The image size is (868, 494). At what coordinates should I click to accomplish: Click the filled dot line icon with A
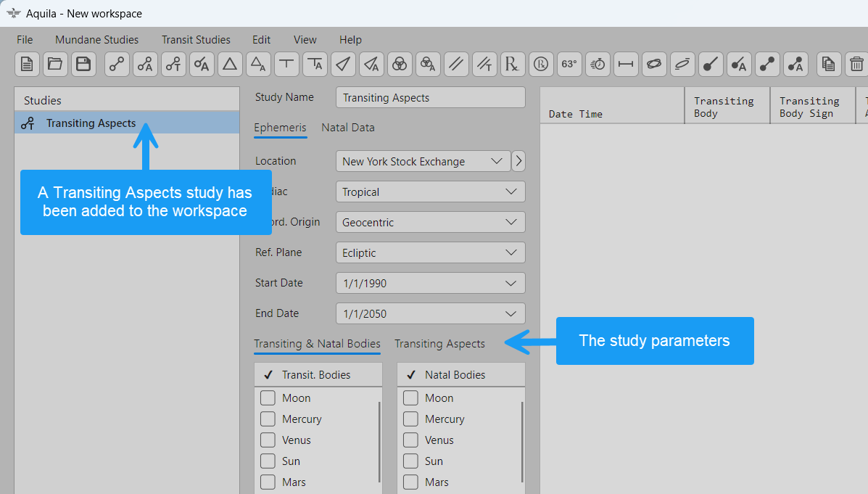pyautogui.click(x=738, y=65)
